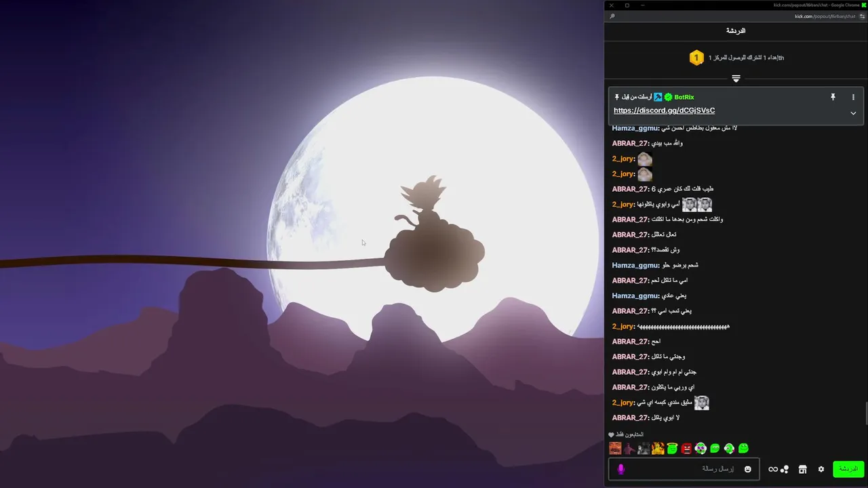Pick the green smiling blob emote
Viewport: 868px width, 488px height.
pyautogui.click(x=743, y=448)
